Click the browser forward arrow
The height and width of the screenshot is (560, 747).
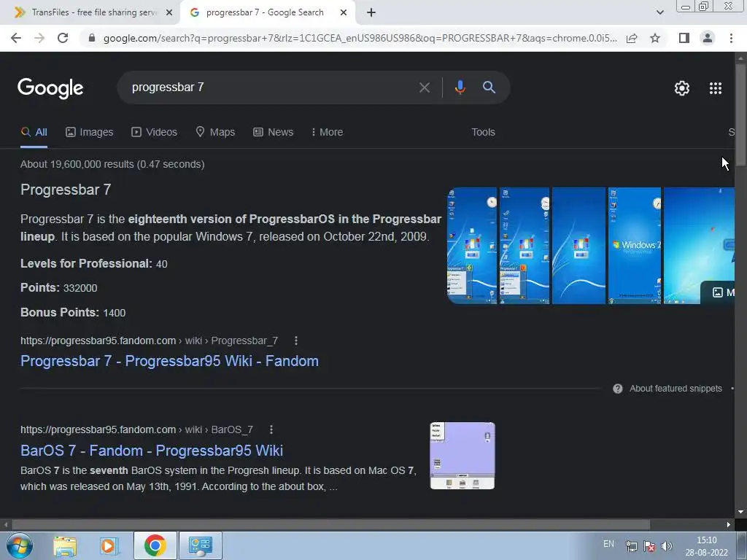(39, 38)
